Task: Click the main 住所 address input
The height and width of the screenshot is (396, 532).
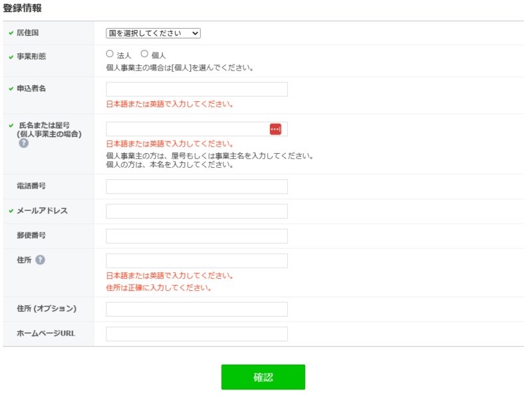Action: pyautogui.click(x=196, y=261)
